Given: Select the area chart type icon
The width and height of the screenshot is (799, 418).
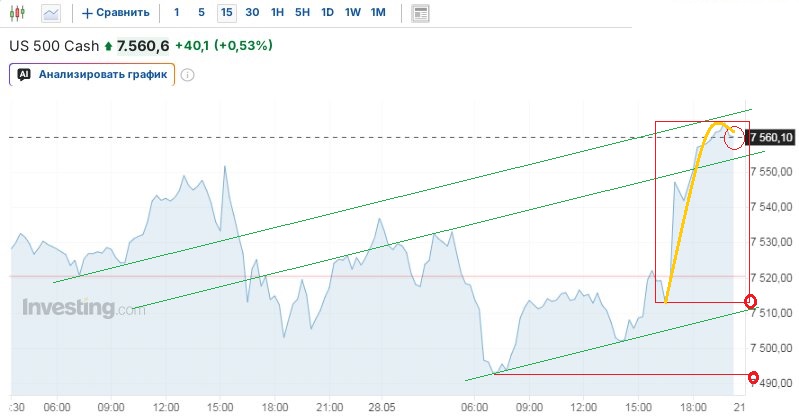Looking at the screenshot, I should (x=51, y=13).
